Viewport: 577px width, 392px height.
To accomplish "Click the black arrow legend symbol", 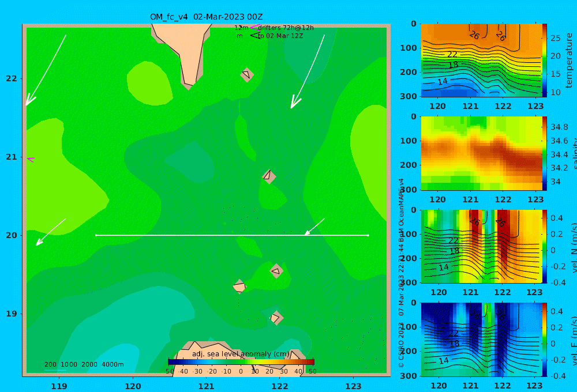I will 255,36.
